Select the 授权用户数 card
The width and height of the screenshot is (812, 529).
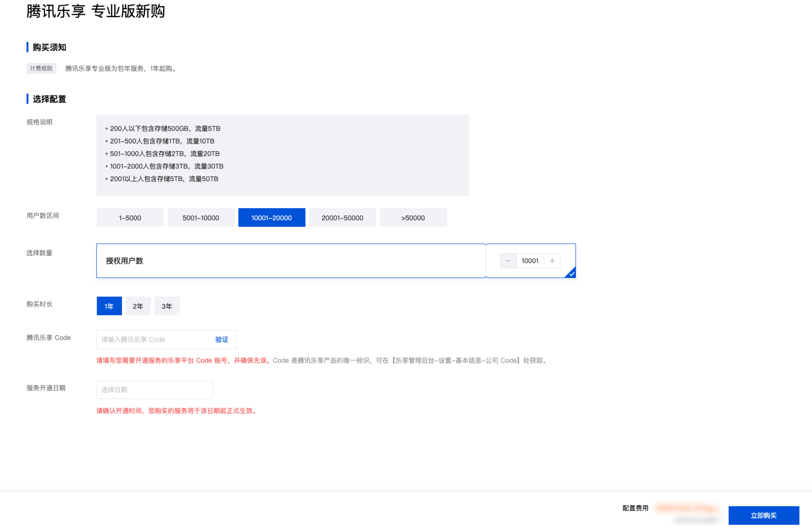(x=336, y=261)
